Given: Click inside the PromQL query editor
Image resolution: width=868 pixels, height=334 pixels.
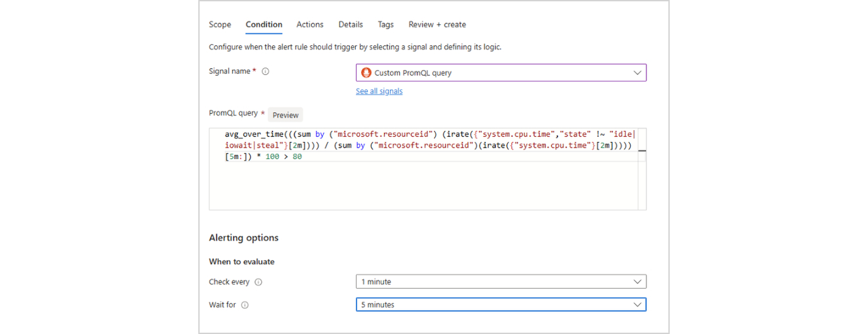Looking at the screenshot, I should [x=421, y=187].
